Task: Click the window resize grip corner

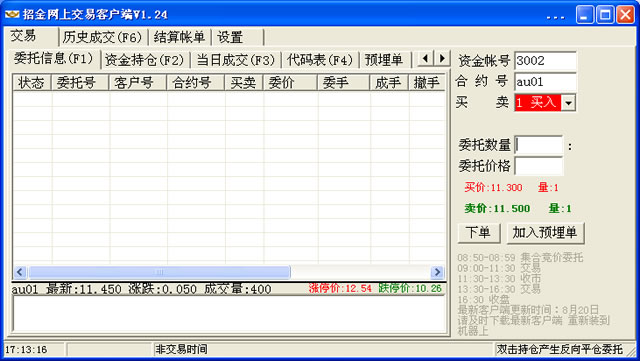Action: click(x=632, y=352)
